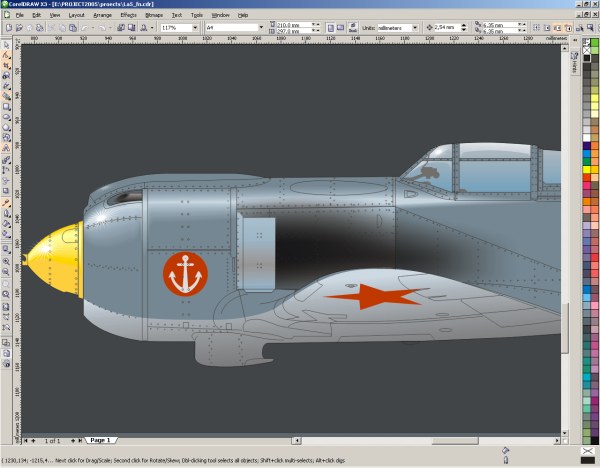Toggle Snap to Guidelines
This screenshot has height=468, width=600.
[547, 28]
